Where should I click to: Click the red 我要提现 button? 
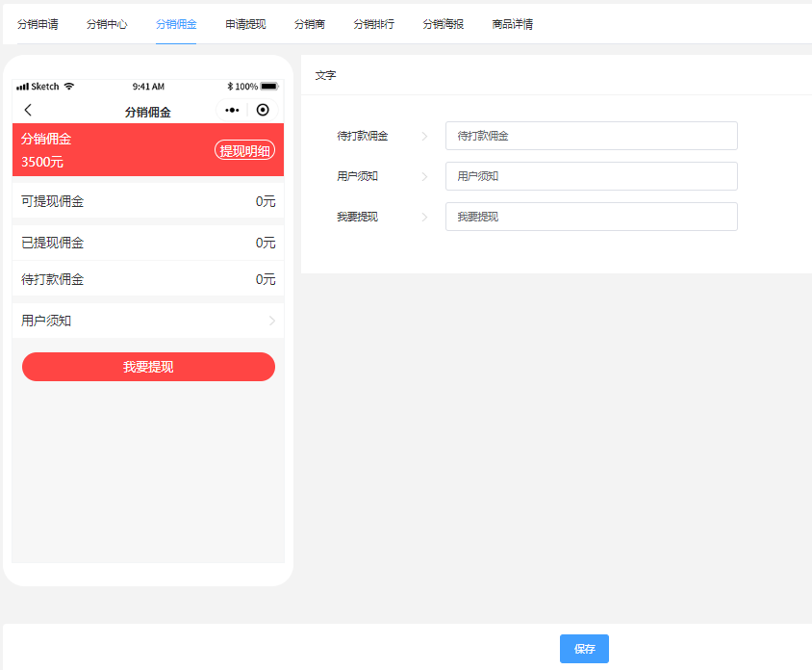(148, 367)
